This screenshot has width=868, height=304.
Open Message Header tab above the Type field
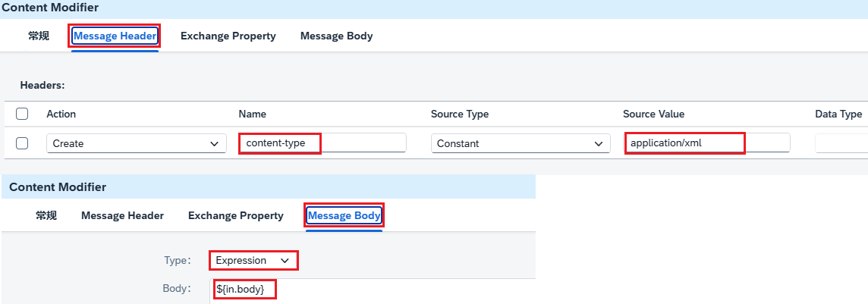122,215
